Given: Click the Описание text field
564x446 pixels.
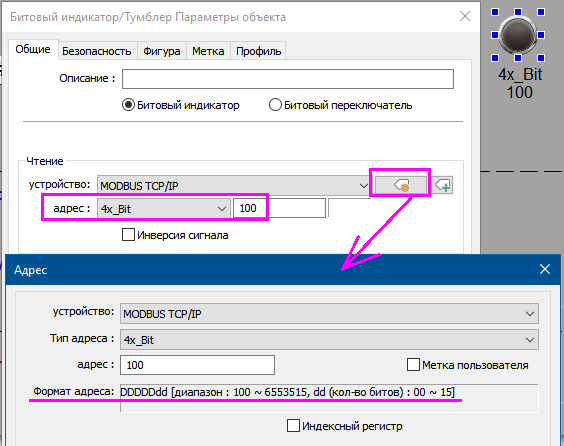Looking at the screenshot, I should (288, 79).
